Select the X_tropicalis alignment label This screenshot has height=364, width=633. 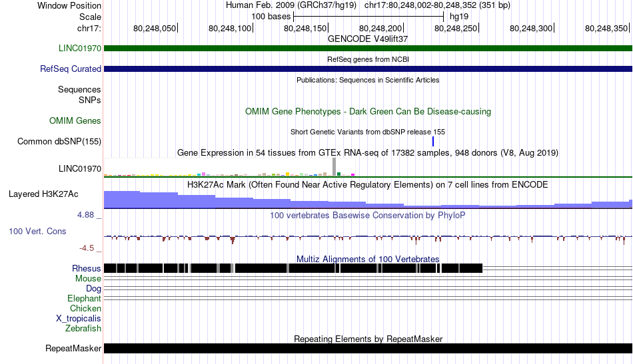pyautogui.click(x=79, y=319)
